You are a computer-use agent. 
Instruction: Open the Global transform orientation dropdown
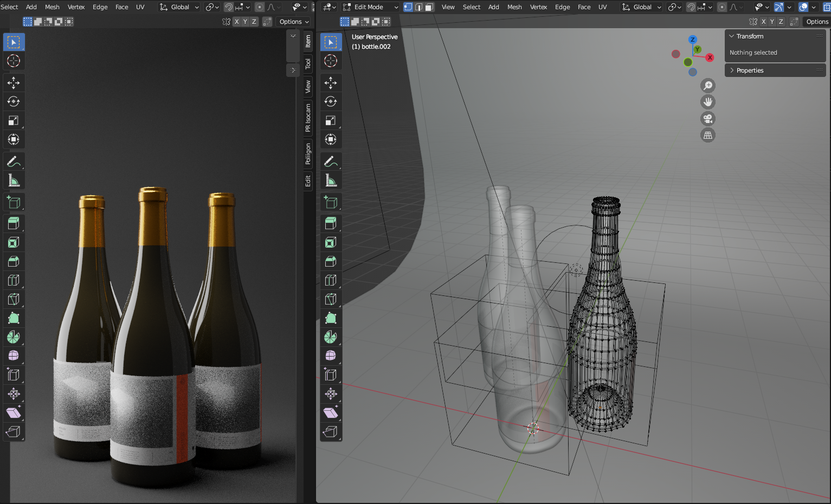point(642,7)
